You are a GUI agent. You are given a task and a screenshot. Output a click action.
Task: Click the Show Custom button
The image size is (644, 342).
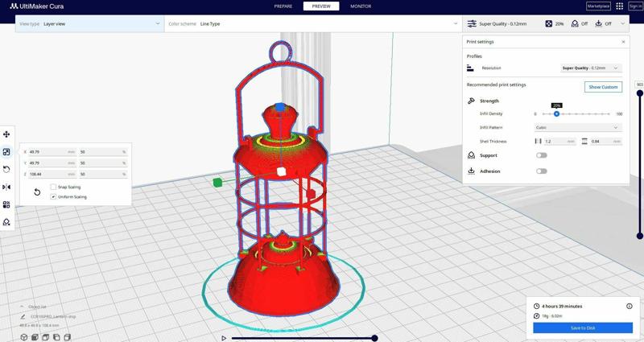(603, 87)
